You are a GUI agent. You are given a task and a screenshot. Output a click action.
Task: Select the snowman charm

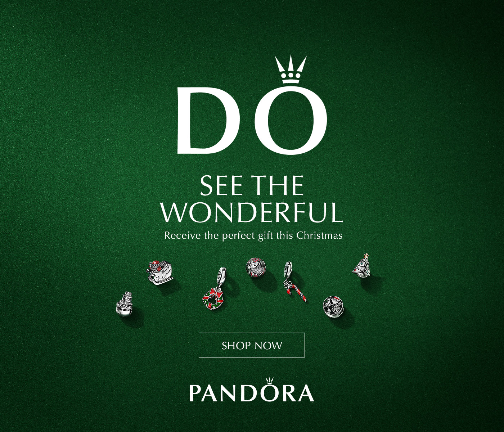pyautogui.click(x=125, y=303)
